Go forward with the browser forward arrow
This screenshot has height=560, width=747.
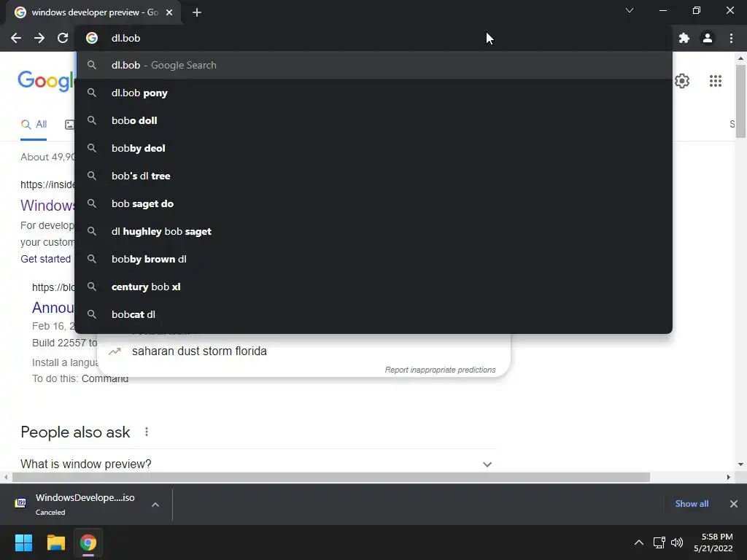[39, 38]
